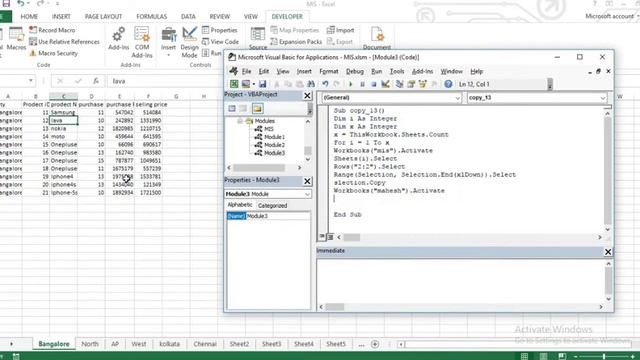This screenshot has width=640, height=360.
Task: Open COM Add-Ins from the ribbon
Action: [x=142, y=42]
